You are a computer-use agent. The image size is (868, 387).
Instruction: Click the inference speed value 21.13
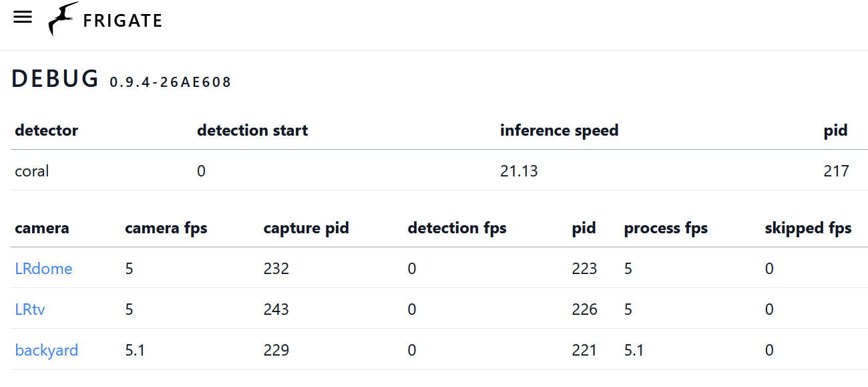519,171
